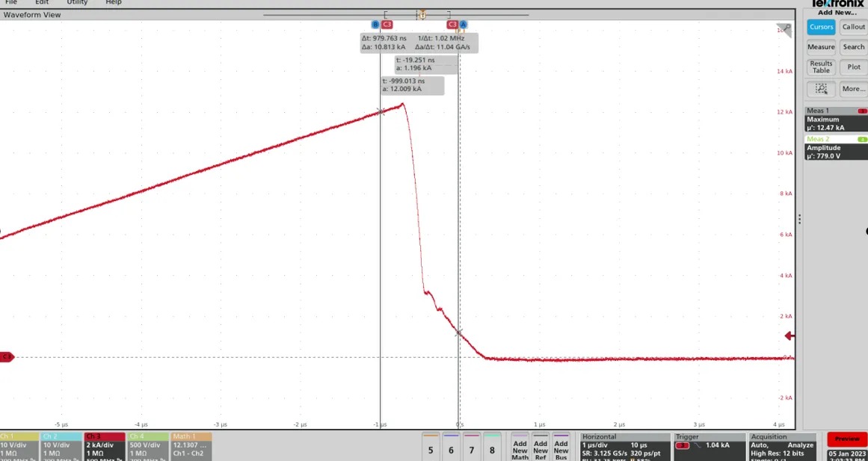Toggle the Cursors button off
This screenshot has width=868, height=461.
tap(821, 27)
